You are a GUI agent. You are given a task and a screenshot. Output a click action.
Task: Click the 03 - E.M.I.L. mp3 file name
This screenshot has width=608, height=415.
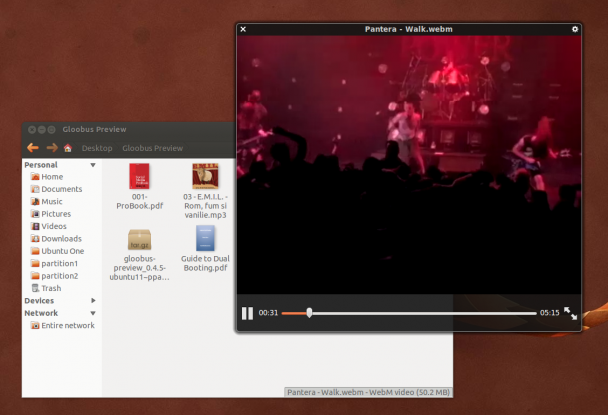click(205, 206)
